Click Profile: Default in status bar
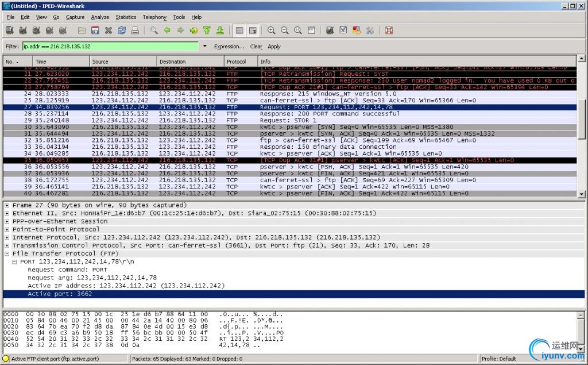Viewport: 588px width, 365px height. (x=499, y=359)
